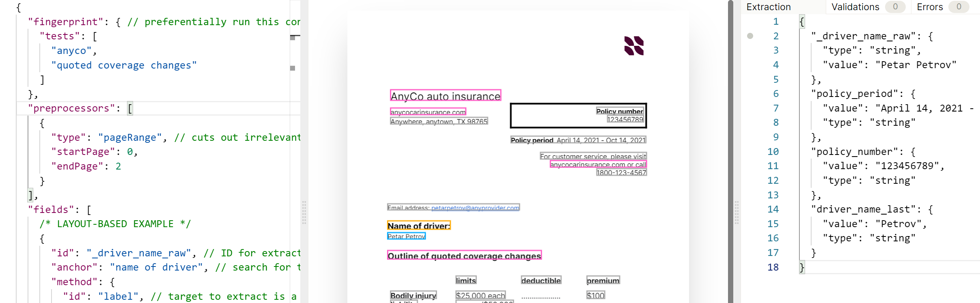Click the '$100' premium value
The width and height of the screenshot is (980, 303).
coord(595,295)
